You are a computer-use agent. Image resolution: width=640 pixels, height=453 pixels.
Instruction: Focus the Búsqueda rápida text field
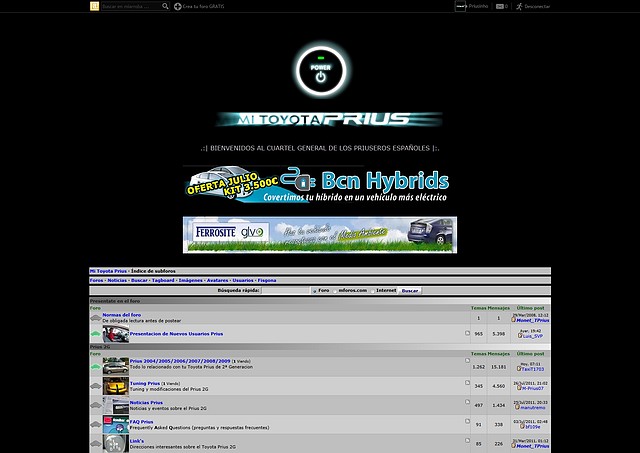coord(286,291)
